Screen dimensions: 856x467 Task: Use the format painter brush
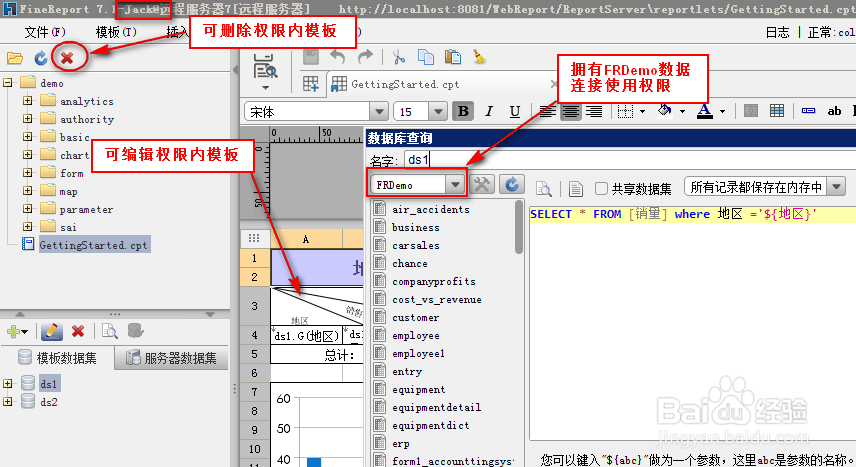point(479,57)
